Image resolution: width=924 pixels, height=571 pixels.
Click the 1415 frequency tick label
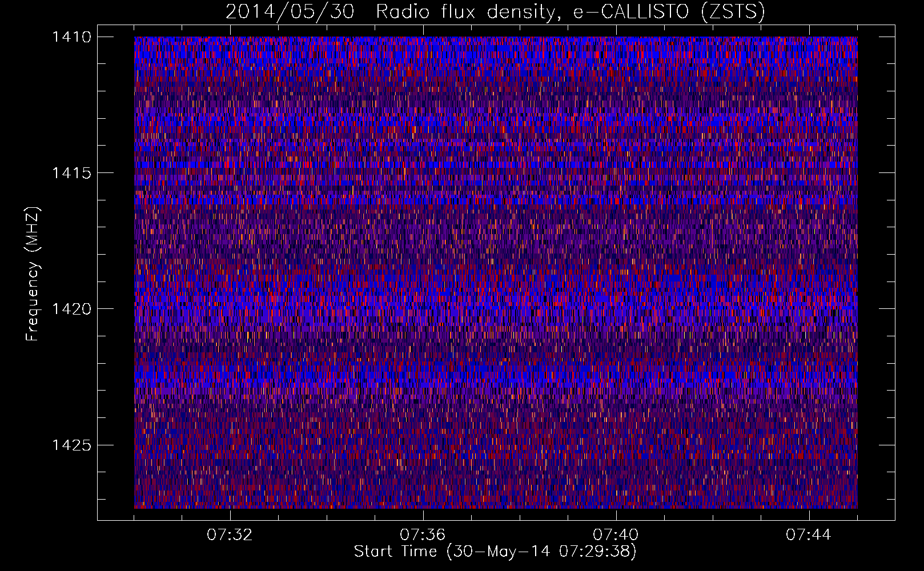[71, 173]
